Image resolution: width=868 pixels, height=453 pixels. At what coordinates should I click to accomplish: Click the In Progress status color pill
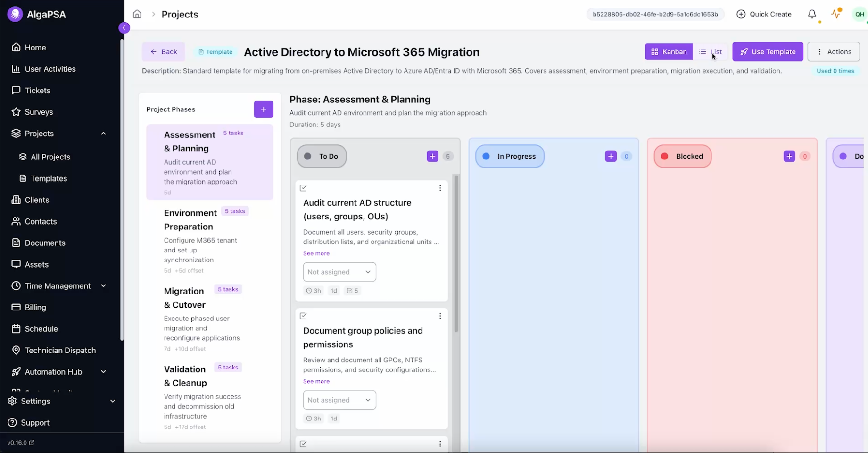coord(509,156)
